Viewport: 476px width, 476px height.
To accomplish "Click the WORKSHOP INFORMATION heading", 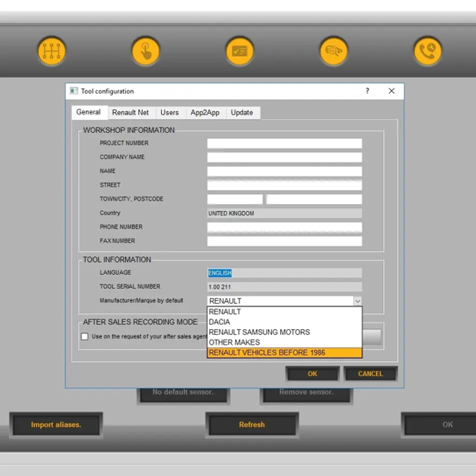I will click(129, 131).
